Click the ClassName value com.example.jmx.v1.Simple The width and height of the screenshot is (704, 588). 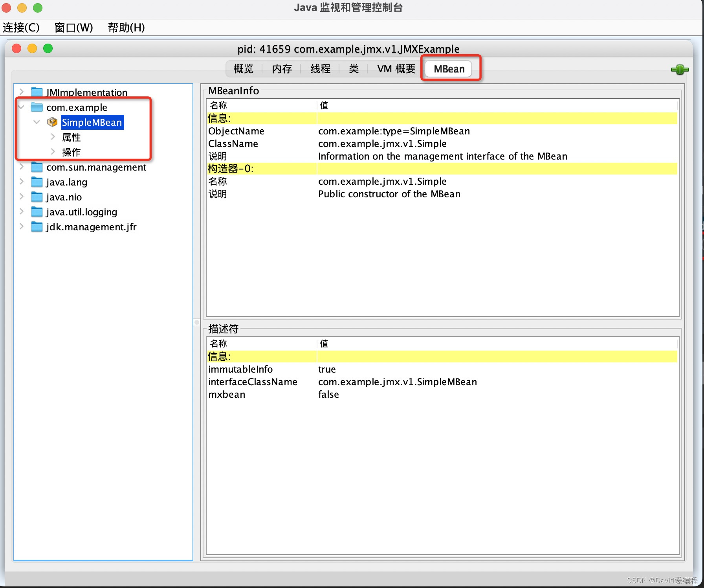pyautogui.click(x=382, y=143)
